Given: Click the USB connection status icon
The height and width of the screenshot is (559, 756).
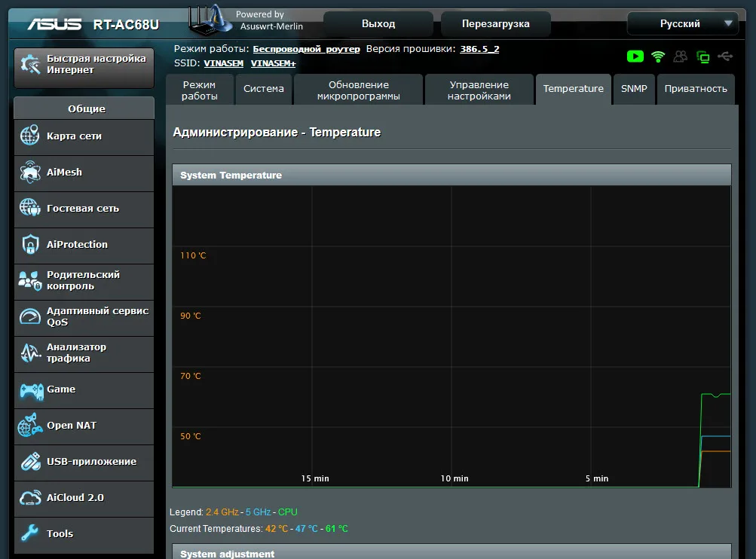Looking at the screenshot, I should (x=725, y=57).
